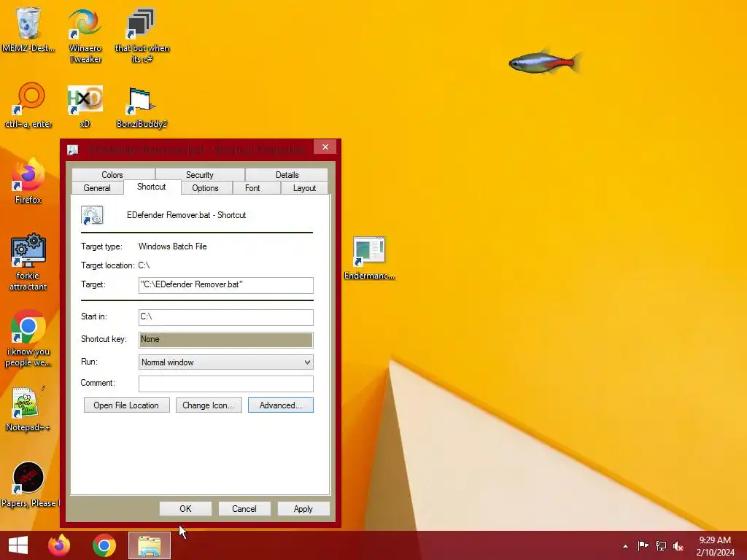The width and height of the screenshot is (747, 560).
Task: Select the Endermanc... desktop shortcut
Action: [x=369, y=257]
